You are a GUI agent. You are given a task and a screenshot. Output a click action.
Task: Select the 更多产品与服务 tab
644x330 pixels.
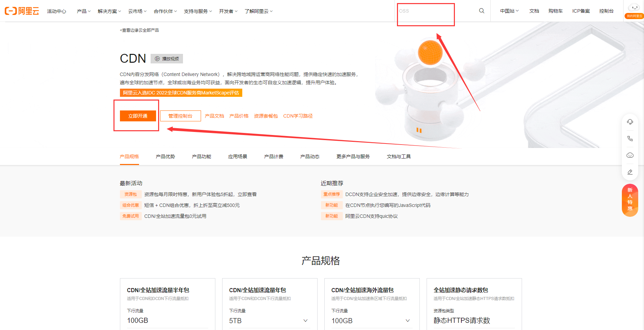353,156
